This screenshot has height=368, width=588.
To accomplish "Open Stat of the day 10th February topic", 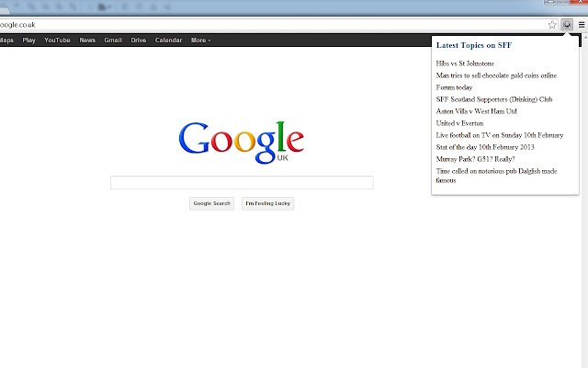I will point(485,147).
